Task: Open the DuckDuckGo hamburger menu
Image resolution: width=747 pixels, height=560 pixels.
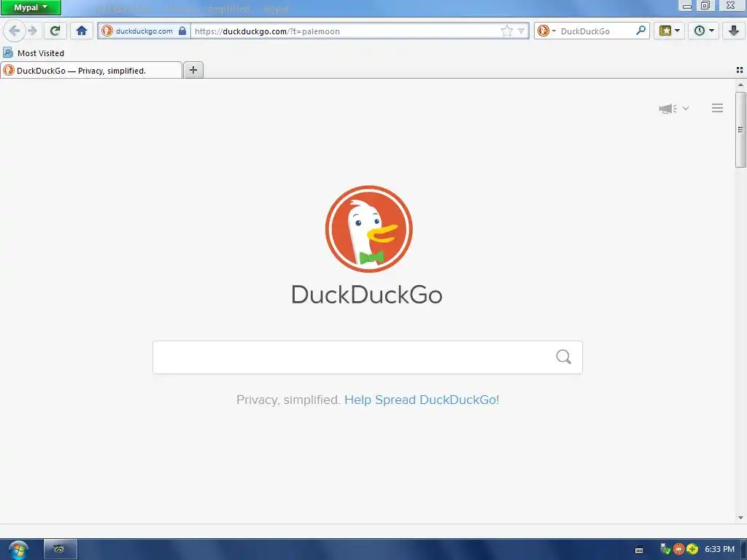Action: click(x=718, y=108)
